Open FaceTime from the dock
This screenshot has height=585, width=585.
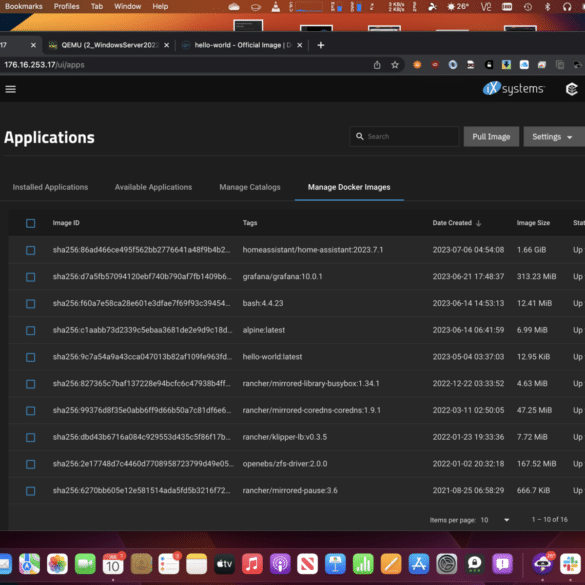click(85, 564)
